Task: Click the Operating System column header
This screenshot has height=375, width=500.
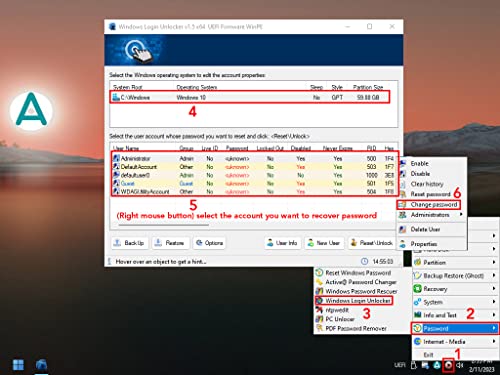Action: pyautogui.click(x=197, y=87)
